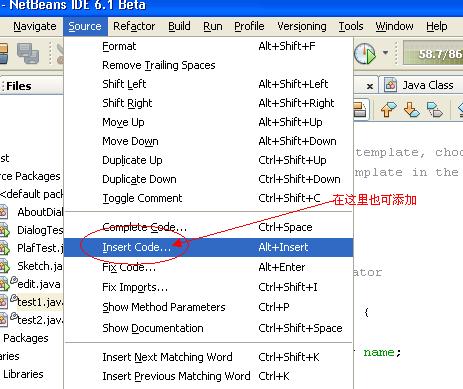Close the open Source menu
The height and width of the screenshot is (389, 463).
[x=85, y=26]
